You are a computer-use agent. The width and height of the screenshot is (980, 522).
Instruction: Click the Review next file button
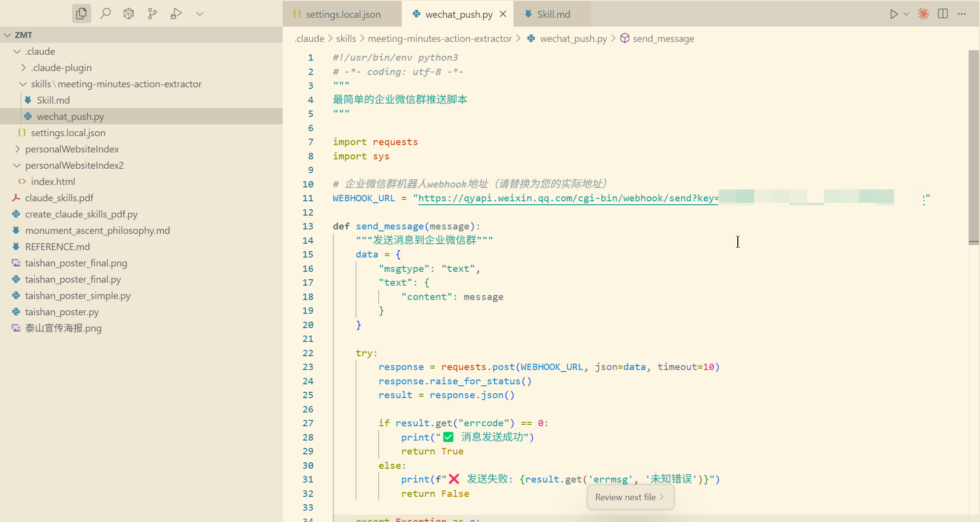tap(630, 497)
